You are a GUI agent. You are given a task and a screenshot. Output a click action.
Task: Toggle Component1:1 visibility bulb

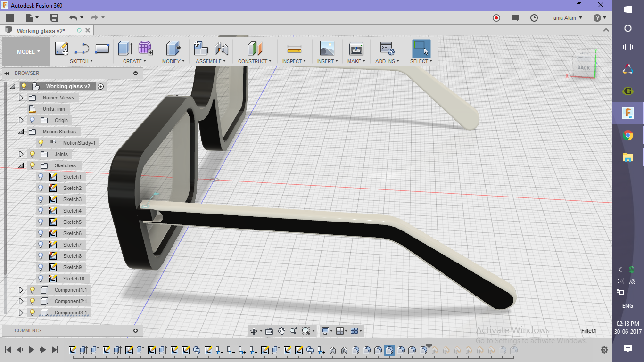click(x=33, y=290)
